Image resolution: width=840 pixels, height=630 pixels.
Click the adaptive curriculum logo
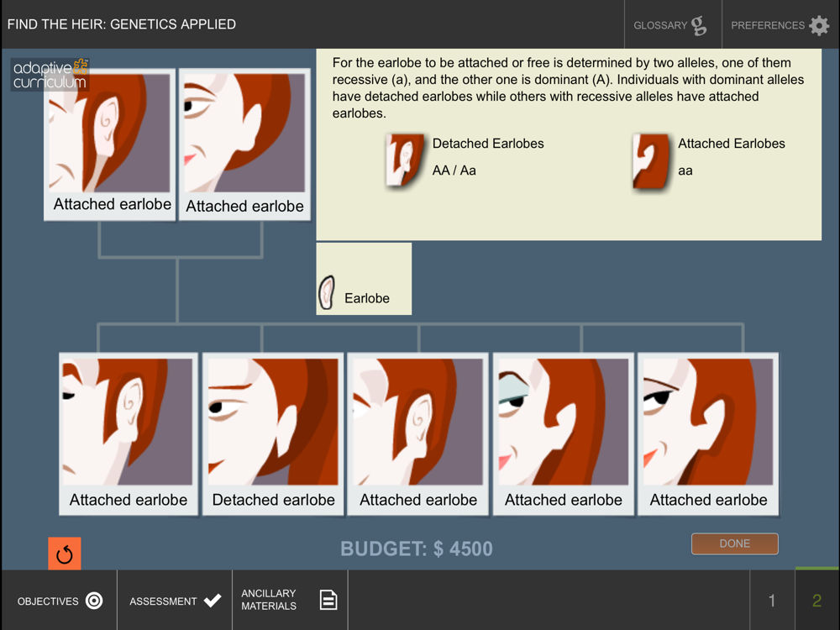point(50,75)
